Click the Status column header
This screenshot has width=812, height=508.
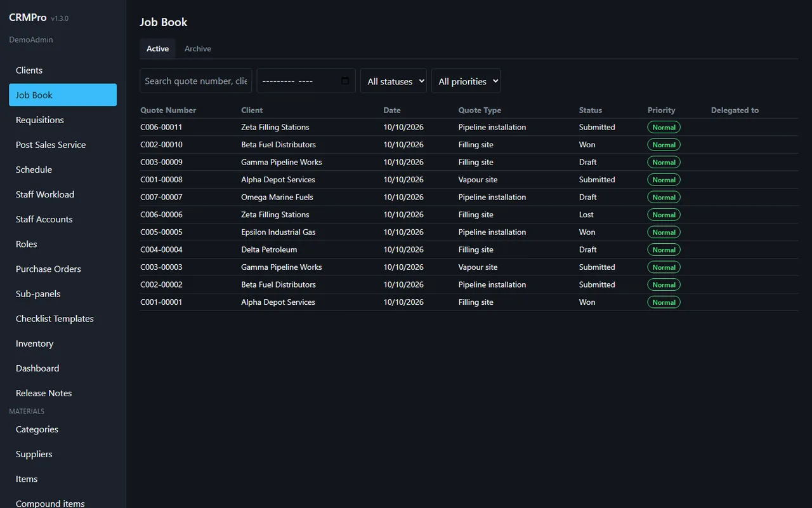click(x=591, y=110)
